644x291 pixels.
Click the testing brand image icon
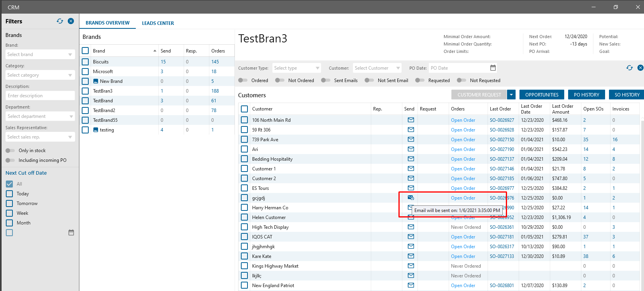tap(96, 130)
